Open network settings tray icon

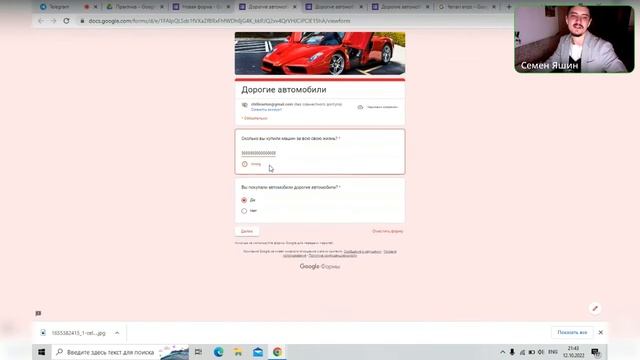click(522, 352)
